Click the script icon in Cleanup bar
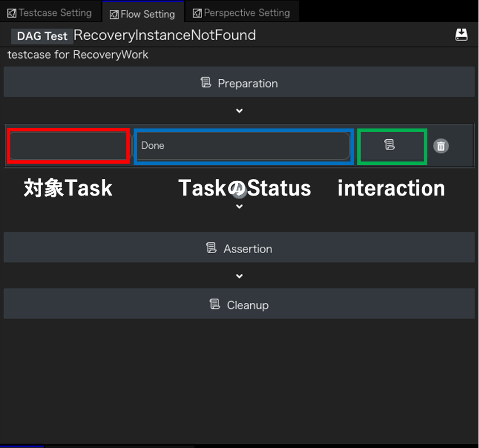The height and width of the screenshot is (448, 479). [214, 304]
